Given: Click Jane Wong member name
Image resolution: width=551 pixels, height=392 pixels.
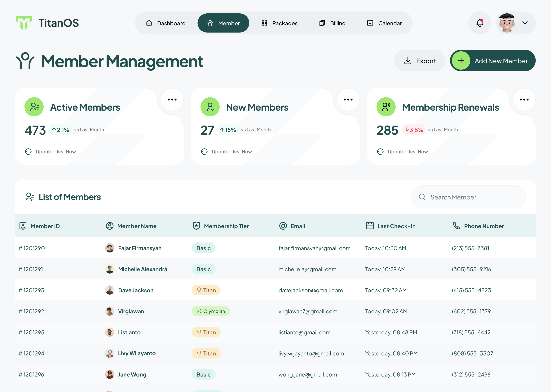Looking at the screenshot, I should click(132, 374).
